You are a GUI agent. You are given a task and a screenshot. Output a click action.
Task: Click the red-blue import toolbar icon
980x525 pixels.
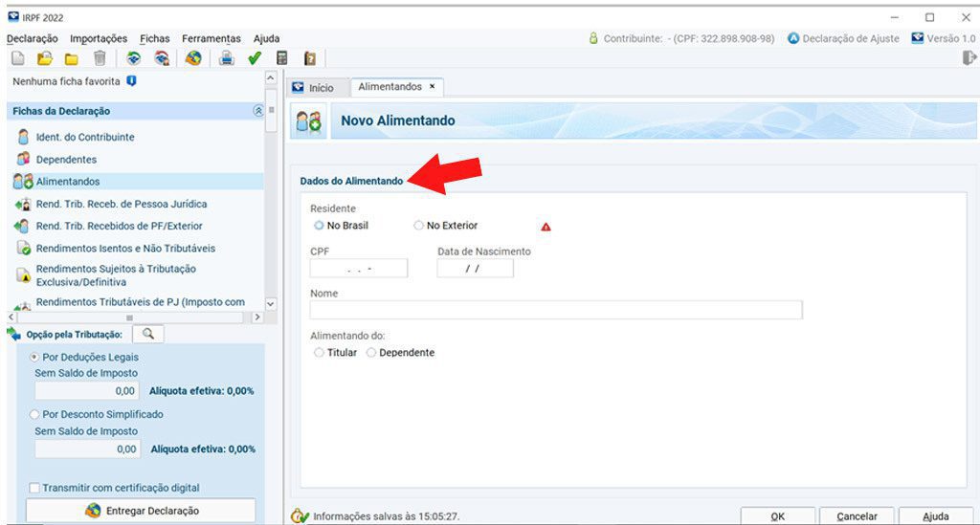tap(162, 58)
